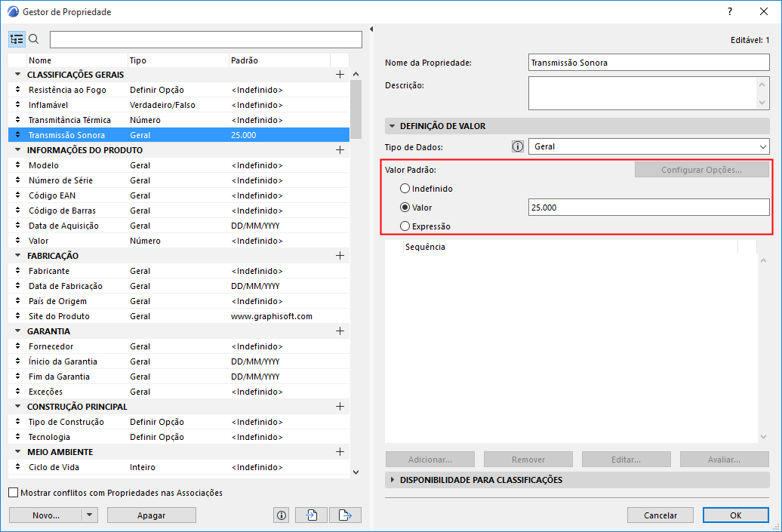The width and height of the screenshot is (782, 532).
Task: Click info icon next to Tipo de Dados
Action: 518,146
